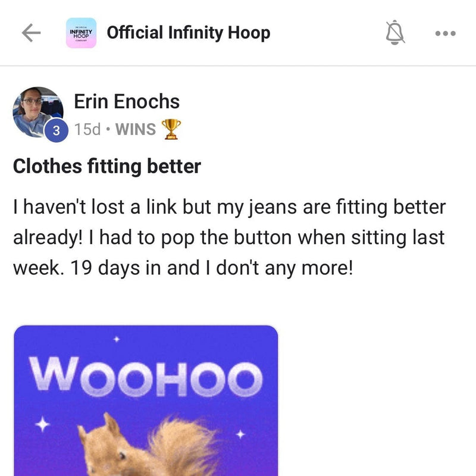This screenshot has height=476, width=476.
Task: Toggle the muted notification bell
Action: (x=395, y=33)
